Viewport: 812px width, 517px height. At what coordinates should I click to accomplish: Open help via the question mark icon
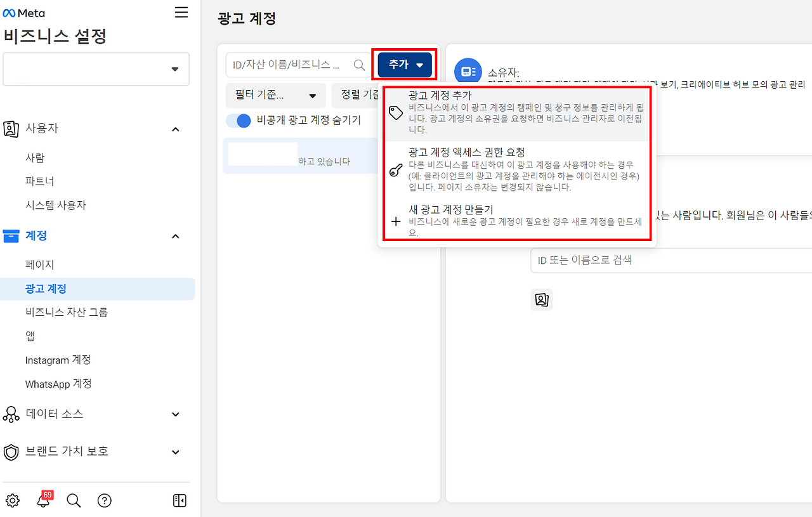click(104, 501)
